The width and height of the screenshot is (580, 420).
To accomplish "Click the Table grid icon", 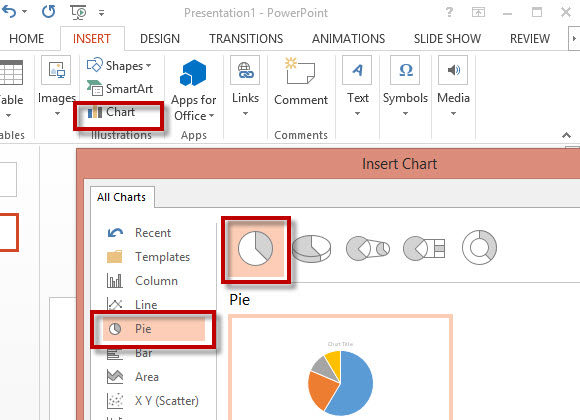I will [x=11, y=73].
